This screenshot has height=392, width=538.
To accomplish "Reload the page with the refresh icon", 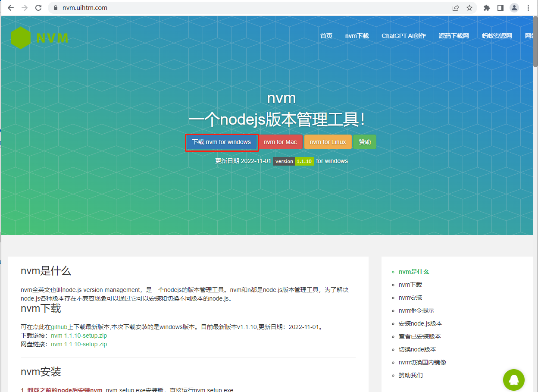I will (x=38, y=8).
